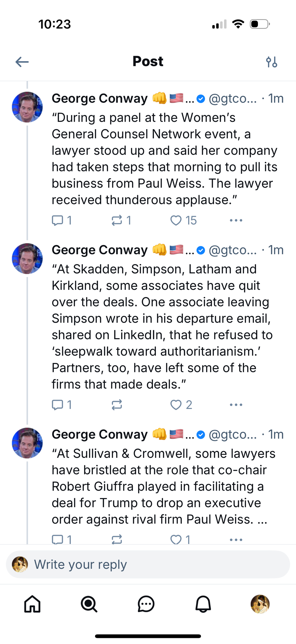The width and height of the screenshot is (296, 644).
Task: Repost the Skadden, Simpson, Latham post
Action: 117,404
